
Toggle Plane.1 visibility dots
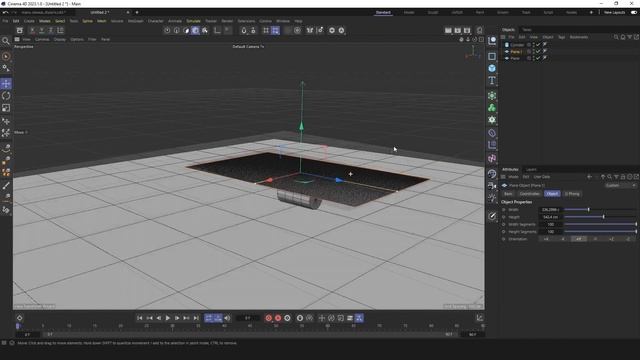tap(533, 51)
